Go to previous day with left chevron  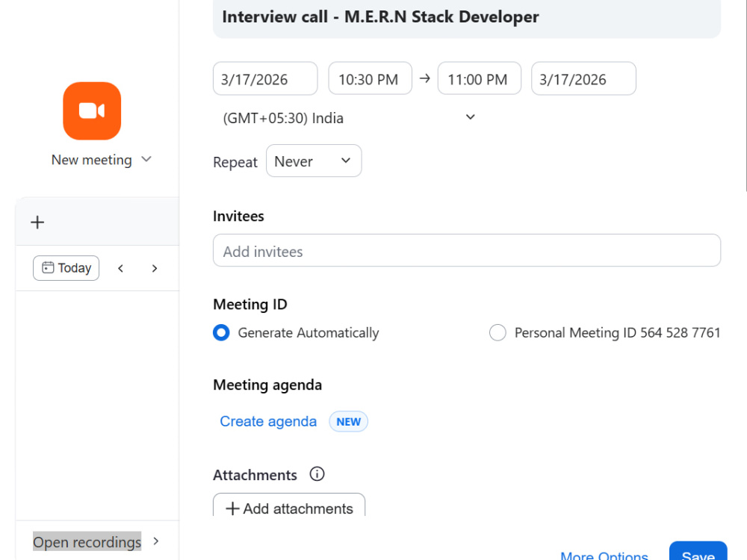120,269
